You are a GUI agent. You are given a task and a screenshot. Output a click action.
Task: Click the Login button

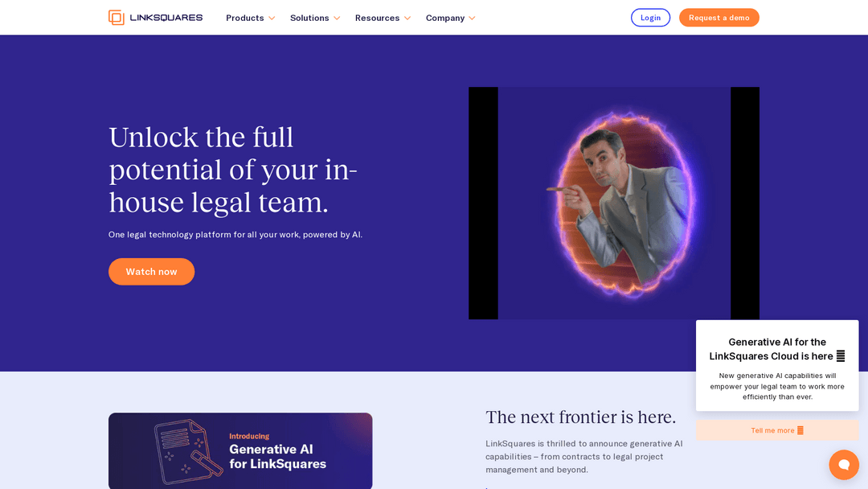[x=650, y=18]
